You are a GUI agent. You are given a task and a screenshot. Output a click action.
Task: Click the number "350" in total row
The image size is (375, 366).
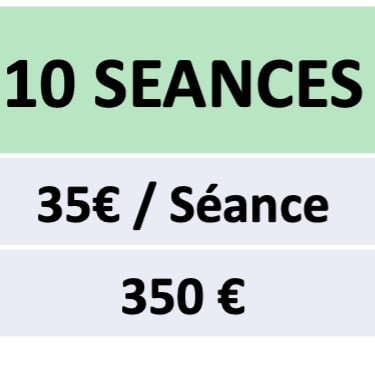click(x=162, y=297)
